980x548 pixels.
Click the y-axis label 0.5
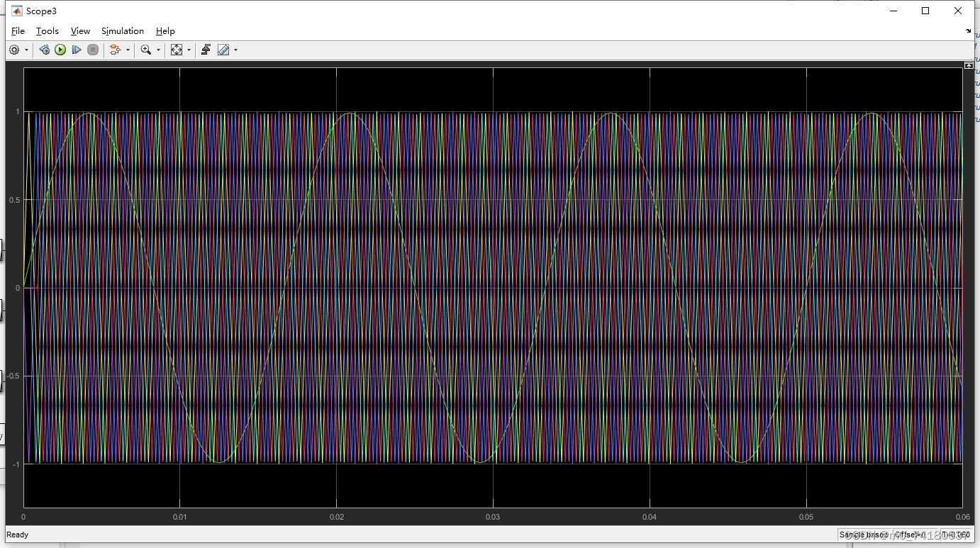(x=15, y=200)
